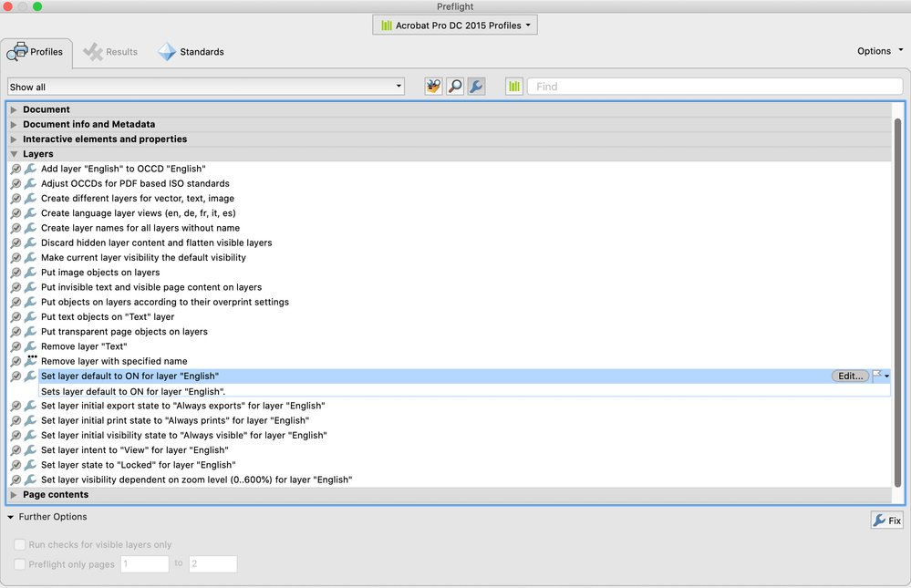Click the Fix button
Image resolution: width=911 pixels, height=588 pixels.
tap(887, 520)
